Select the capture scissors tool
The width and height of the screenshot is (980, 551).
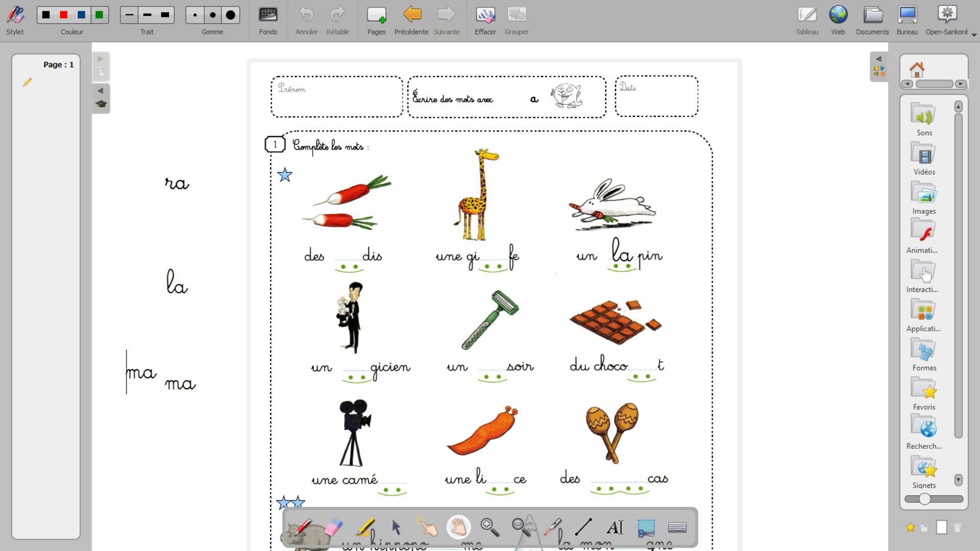(x=646, y=527)
